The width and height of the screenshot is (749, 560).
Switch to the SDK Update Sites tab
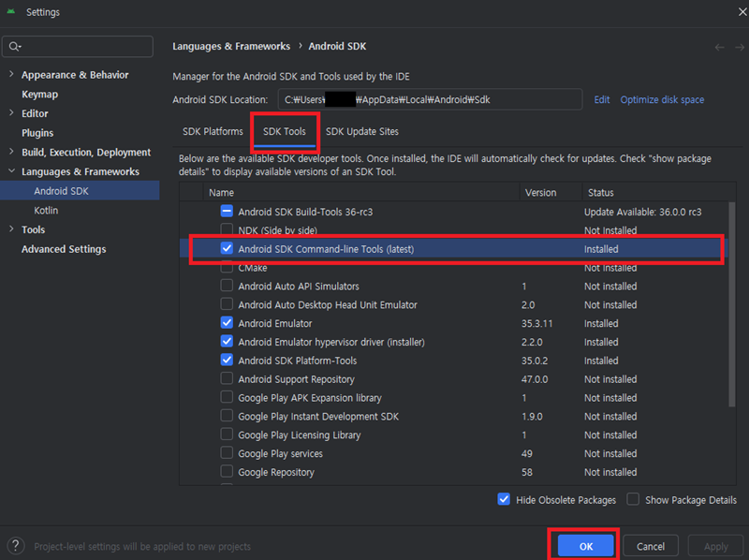(x=362, y=131)
